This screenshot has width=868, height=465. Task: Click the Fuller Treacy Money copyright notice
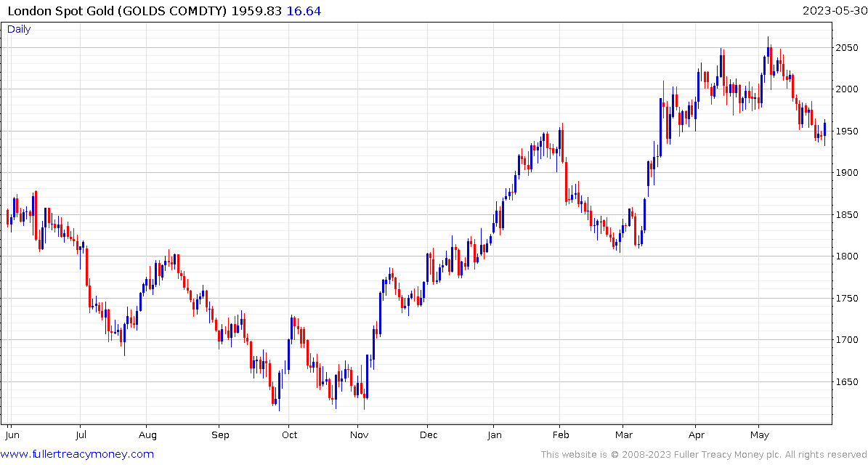703,455
